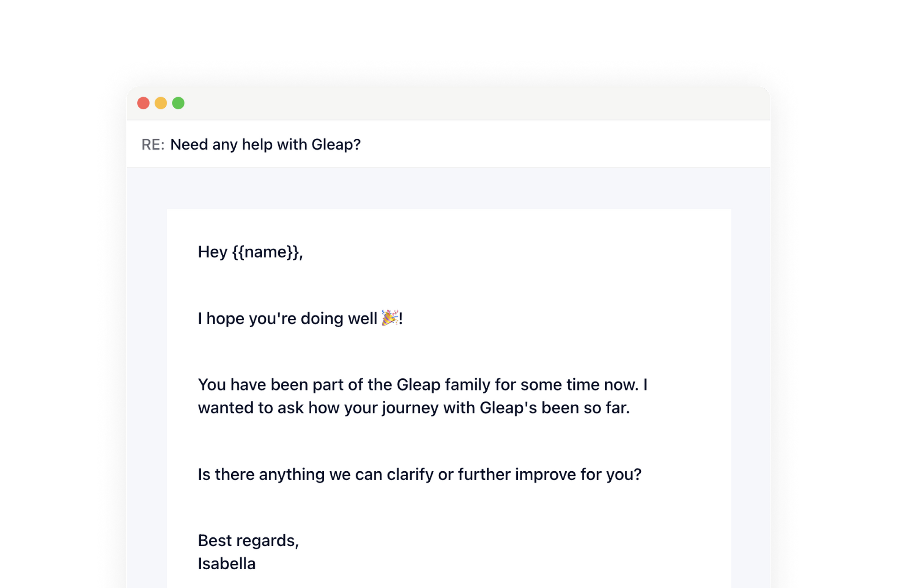Click the {{name}} personalization placeholder
The image size is (898, 588).
click(267, 252)
